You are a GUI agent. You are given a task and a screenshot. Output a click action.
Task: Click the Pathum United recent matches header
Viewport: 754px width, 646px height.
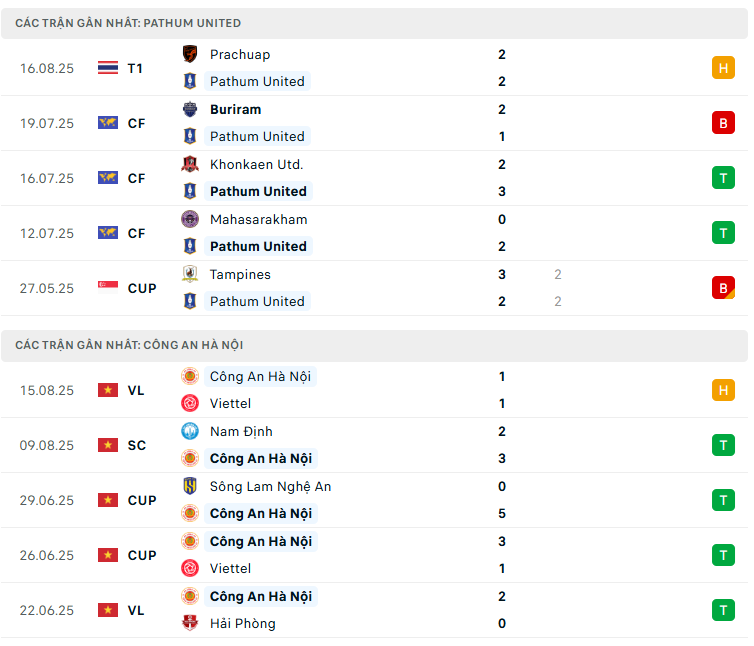[375, 23]
